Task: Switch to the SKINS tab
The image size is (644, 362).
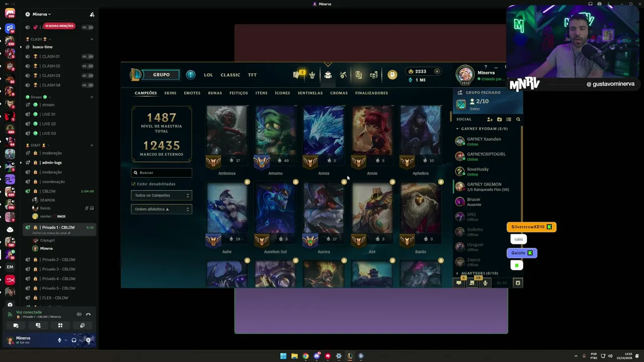Action: [x=170, y=93]
